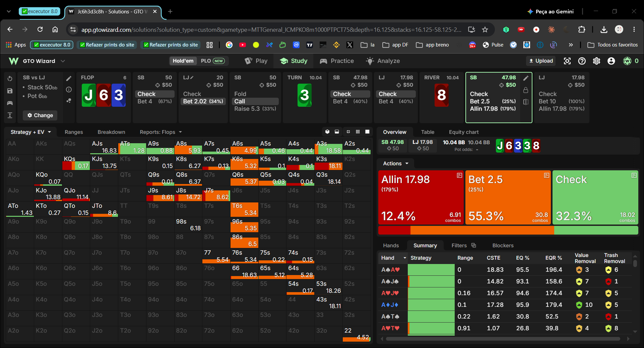Open the Reports: Flops dropdown
This screenshot has width=644, height=348.
(x=161, y=132)
